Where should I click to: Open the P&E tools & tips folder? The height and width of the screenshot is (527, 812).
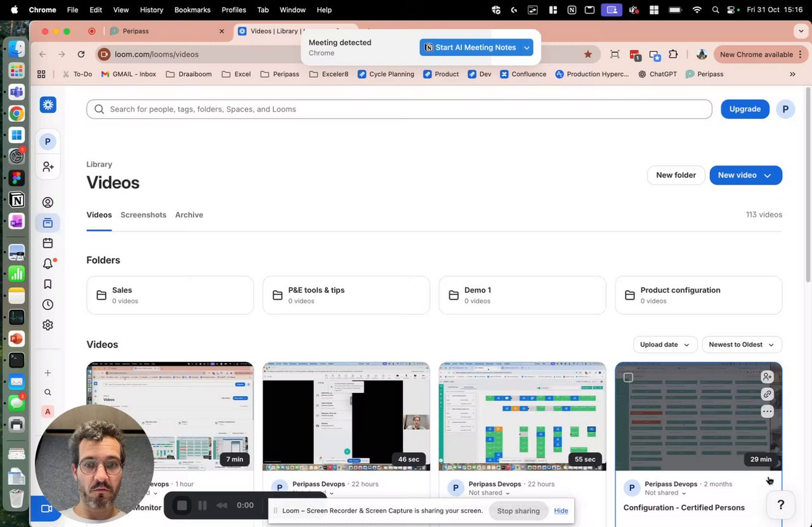coord(346,295)
